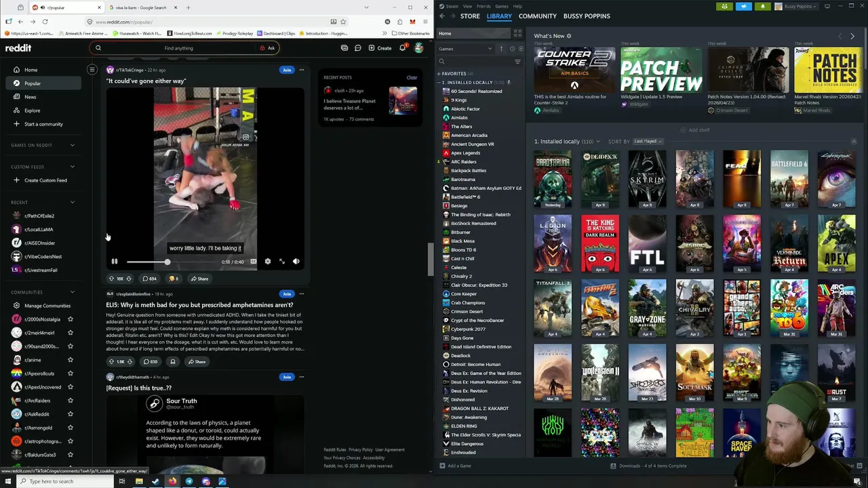The height and width of the screenshot is (488, 868).
Task: Open Reddit chat icon in header
Action: (357, 48)
